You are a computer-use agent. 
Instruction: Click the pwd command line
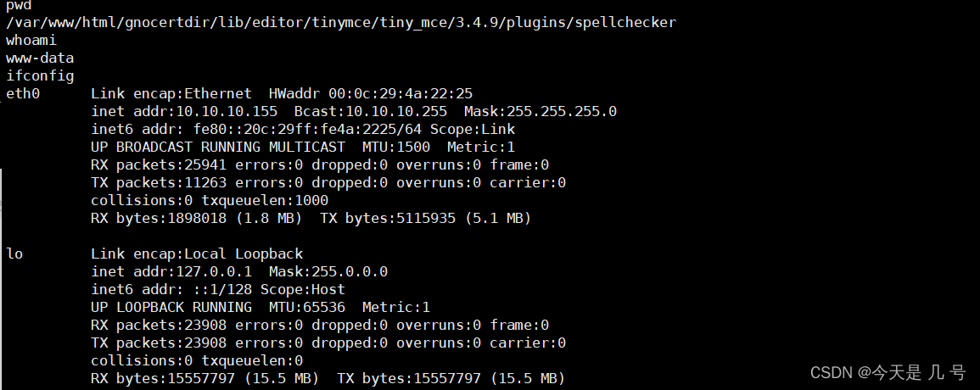tap(19, 5)
